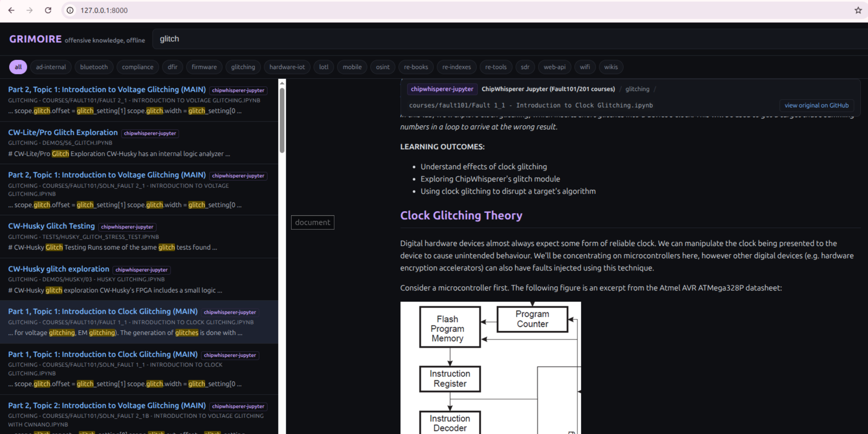The height and width of the screenshot is (434, 868).
Task: Click the search field containing 'glitch'
Action: [x=510, y=39]
